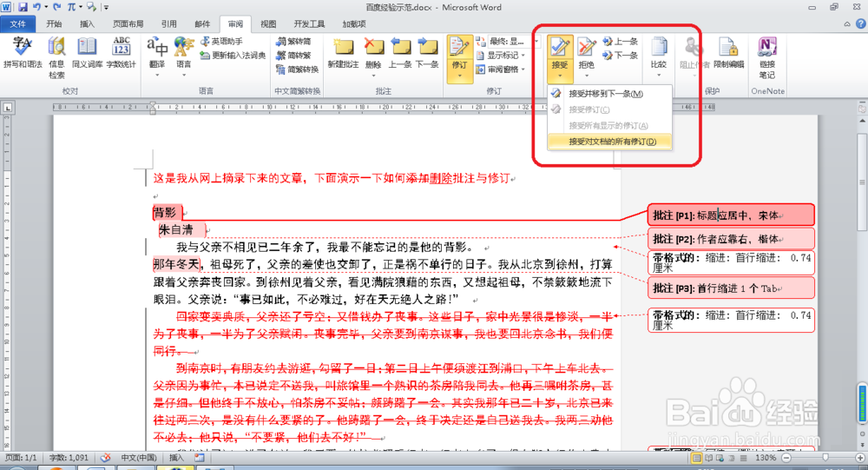The width and height of the screenshot is (868, 470).
Task: Click the Undo arrow icon
Action: [36, 7]
